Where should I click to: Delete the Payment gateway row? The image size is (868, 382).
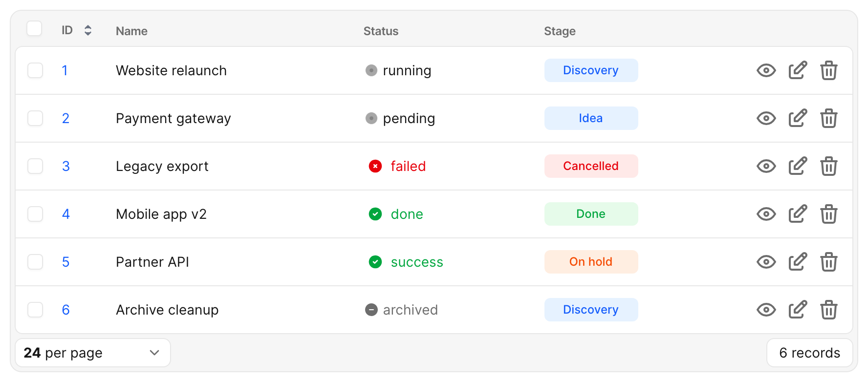tap(829, 118)
